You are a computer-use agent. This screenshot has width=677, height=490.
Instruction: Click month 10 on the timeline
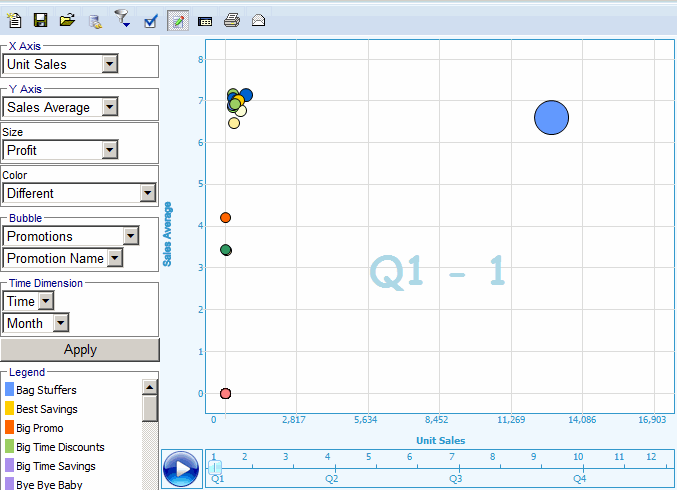[578, 456]
